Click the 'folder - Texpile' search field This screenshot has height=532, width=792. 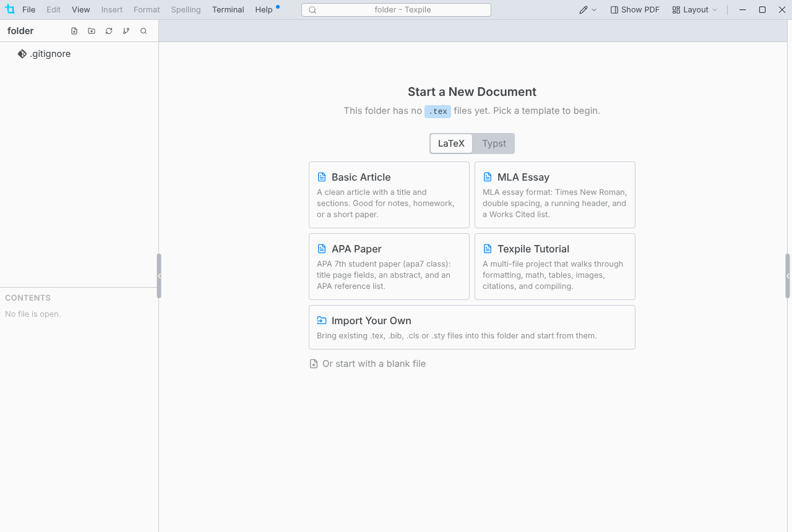coord(396,10)
